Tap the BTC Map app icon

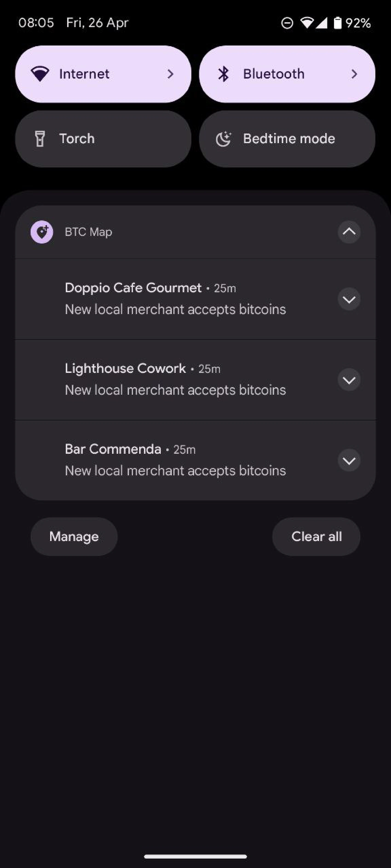(42, 232)
